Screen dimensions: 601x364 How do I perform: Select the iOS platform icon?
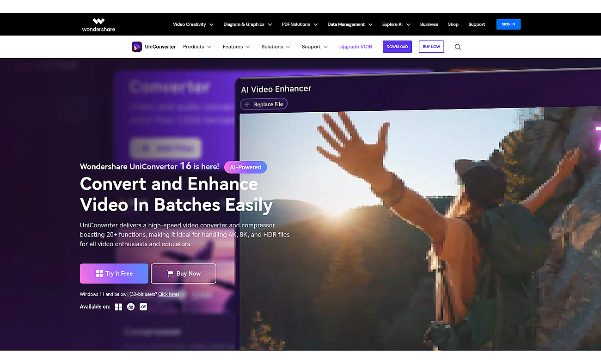pos(143,307)
